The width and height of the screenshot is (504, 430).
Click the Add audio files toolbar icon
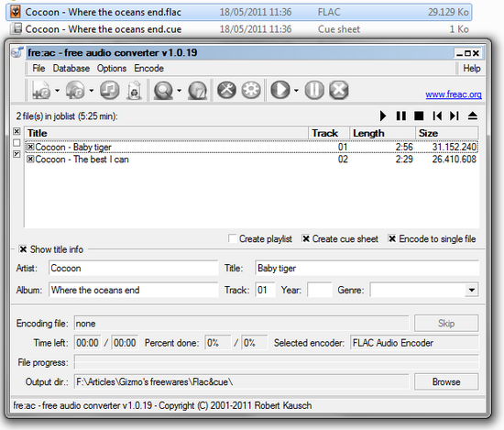click(41, 90)
